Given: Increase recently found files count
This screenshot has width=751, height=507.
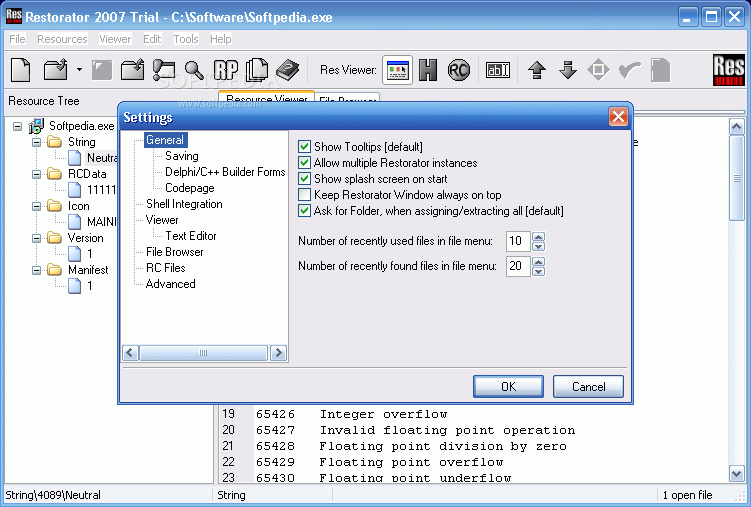Looking at the screenshot, I should pyautogui.click(x=538, y=261).
